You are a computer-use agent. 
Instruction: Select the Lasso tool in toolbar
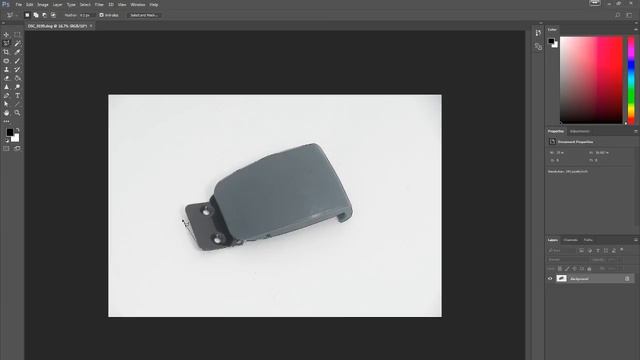(x=6, y=43)
